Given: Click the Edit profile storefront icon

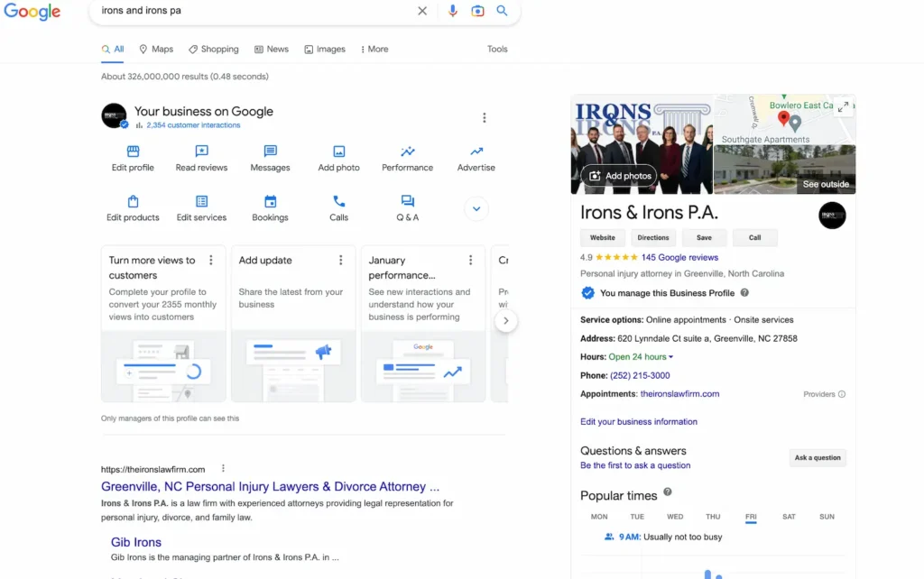Looking at the screenshot, I should click(133, 152).
